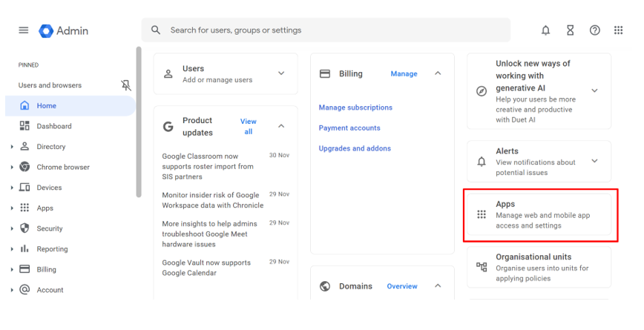Open Payment accounts link

(349, 128)
